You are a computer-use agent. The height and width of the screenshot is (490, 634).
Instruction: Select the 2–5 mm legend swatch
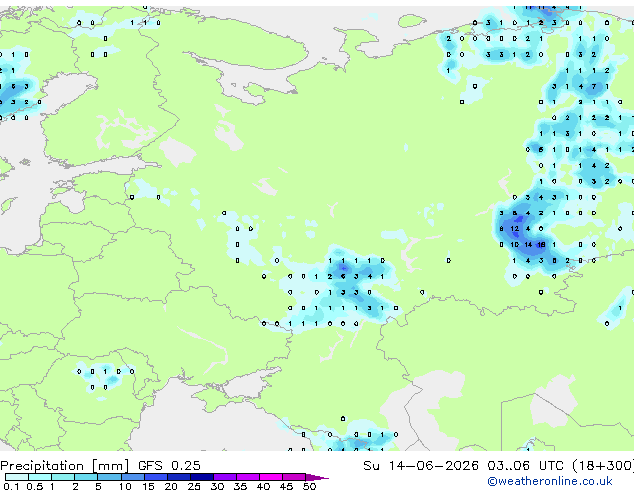86,477
